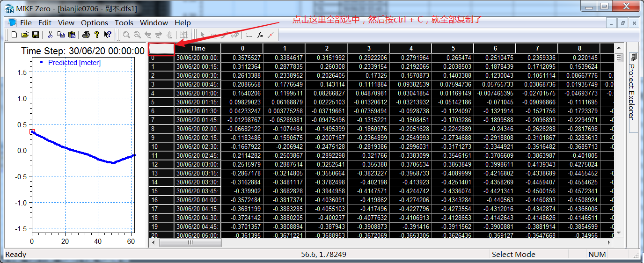Click the Copy toolbar icon

pos(61,34)
